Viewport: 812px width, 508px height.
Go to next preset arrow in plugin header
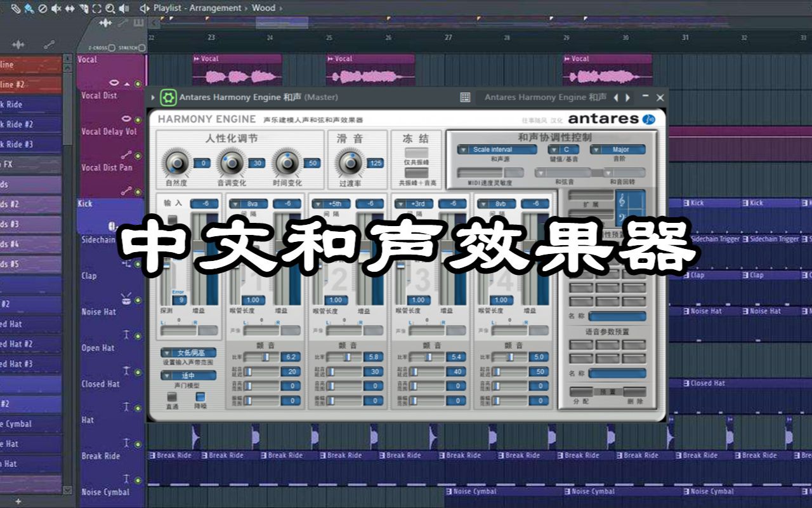point(627,97)
